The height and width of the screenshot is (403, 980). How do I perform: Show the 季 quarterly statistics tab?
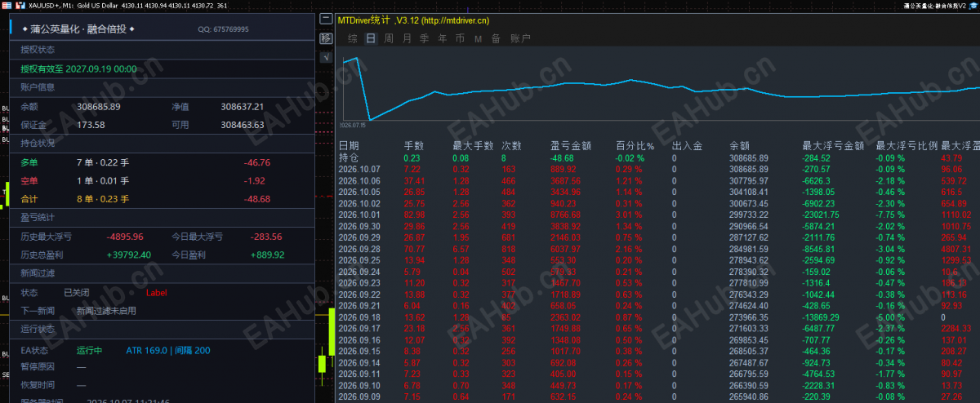424,38
